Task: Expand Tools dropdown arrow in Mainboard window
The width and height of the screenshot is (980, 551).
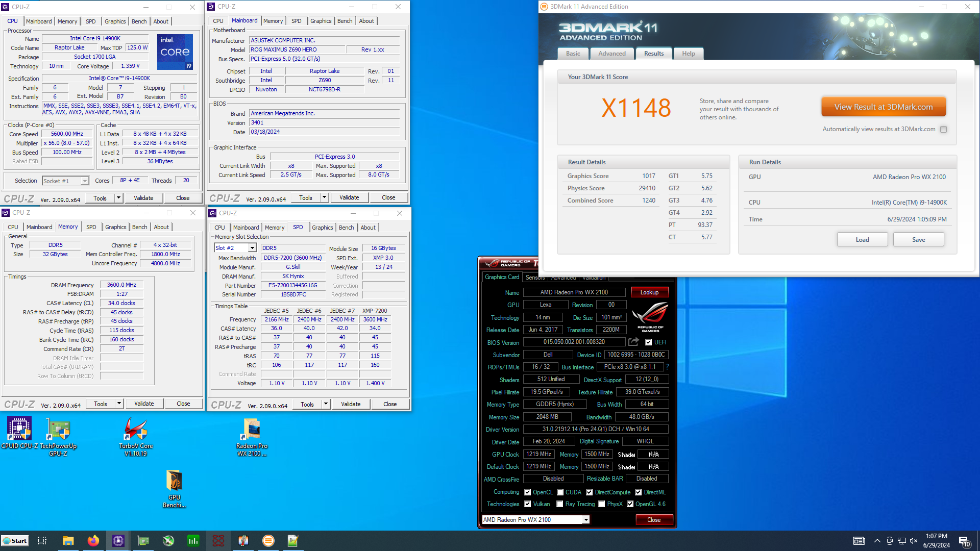Action: (324, 197)
